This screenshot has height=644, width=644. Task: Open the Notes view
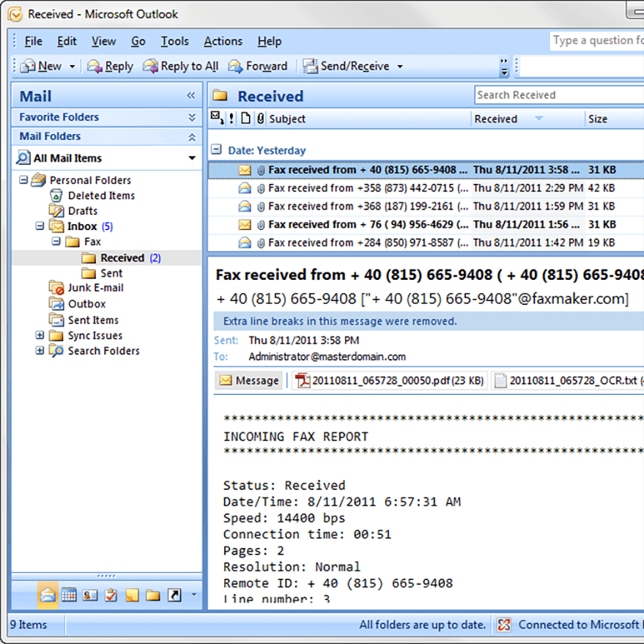click(131, 595)
